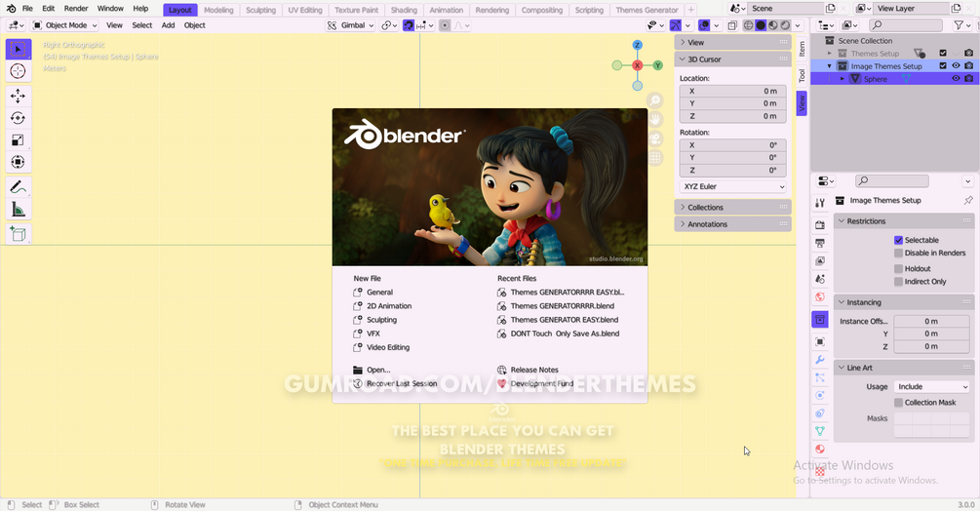Open the Render menu

[76, 9]
